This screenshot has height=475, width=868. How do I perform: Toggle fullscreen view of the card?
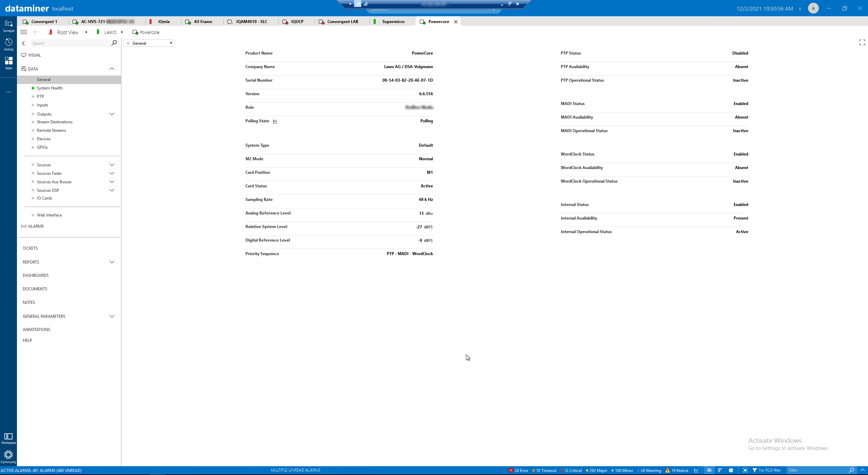pyautogui.click(x=862, y=42)
